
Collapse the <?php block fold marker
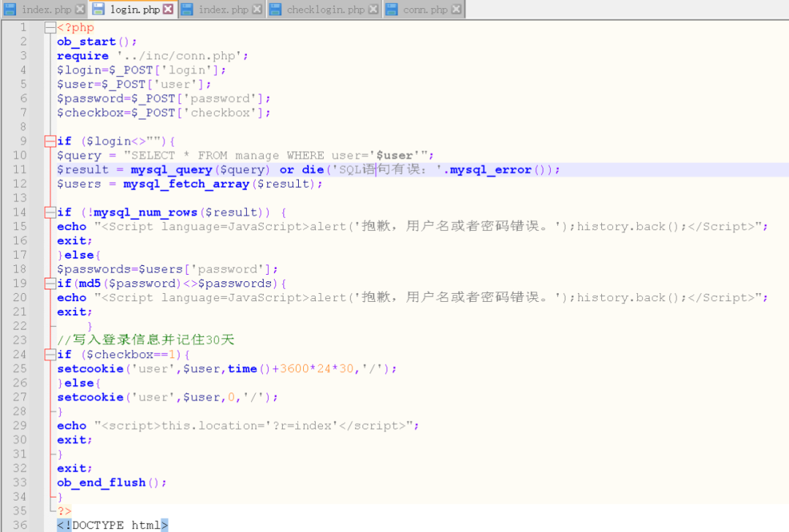[x=50, y=28]
